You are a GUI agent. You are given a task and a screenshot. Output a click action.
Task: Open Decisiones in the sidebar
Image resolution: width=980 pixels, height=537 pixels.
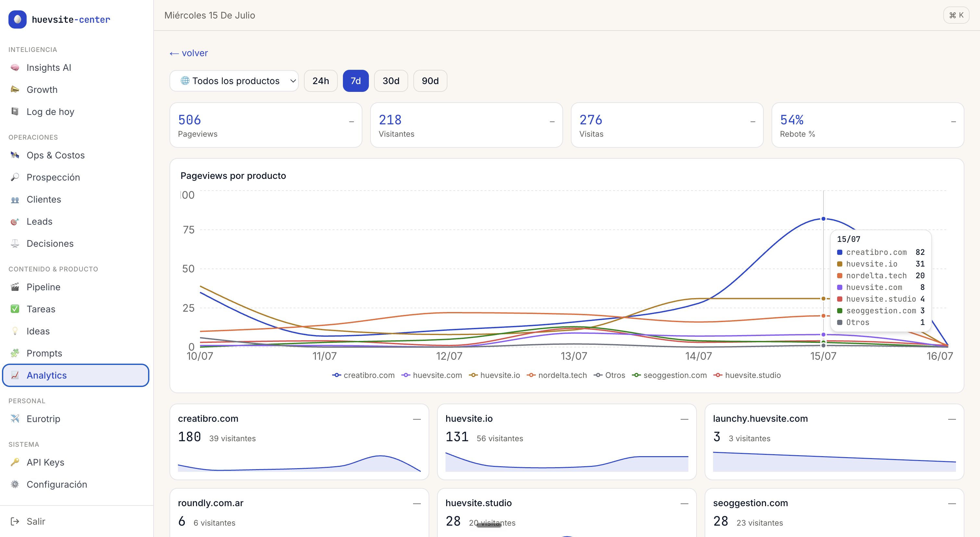point(76,244)
